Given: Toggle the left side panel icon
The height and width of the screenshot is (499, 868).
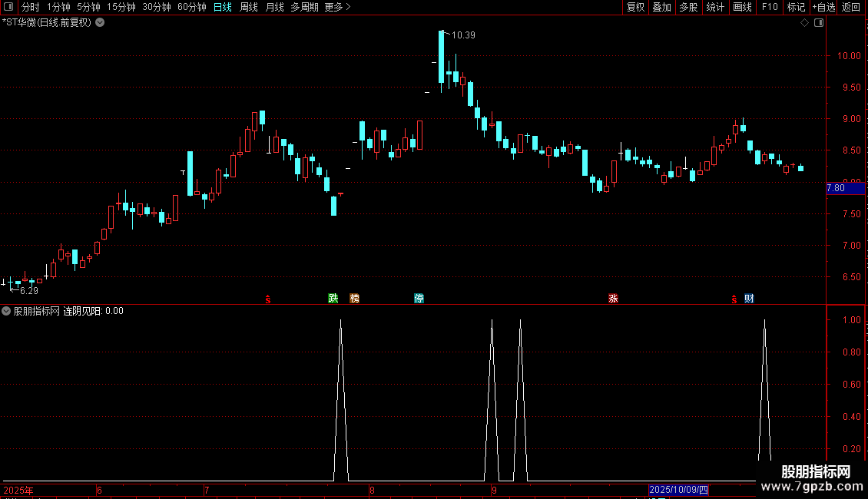Looking at the screenshot, I should 8,7.
